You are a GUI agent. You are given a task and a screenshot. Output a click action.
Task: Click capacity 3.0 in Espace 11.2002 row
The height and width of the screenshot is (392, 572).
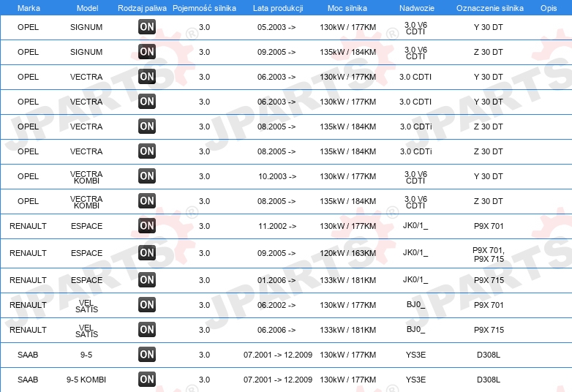204,226
